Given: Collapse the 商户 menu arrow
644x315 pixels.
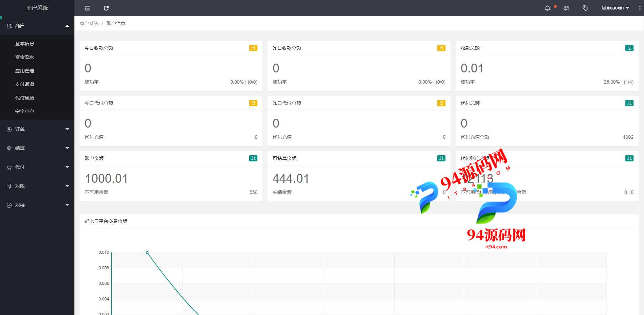Looking at the screenshot, I should point(67,26).
